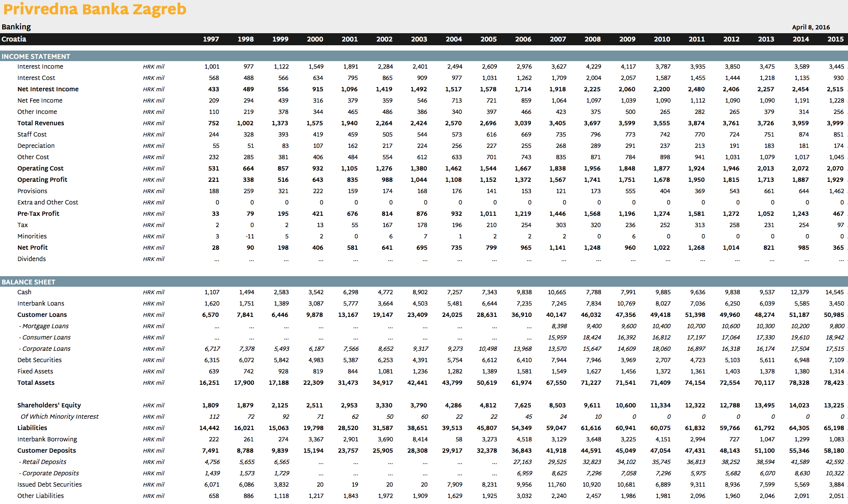
Task: Click the 2008 year column header
Action: [593, 39]
